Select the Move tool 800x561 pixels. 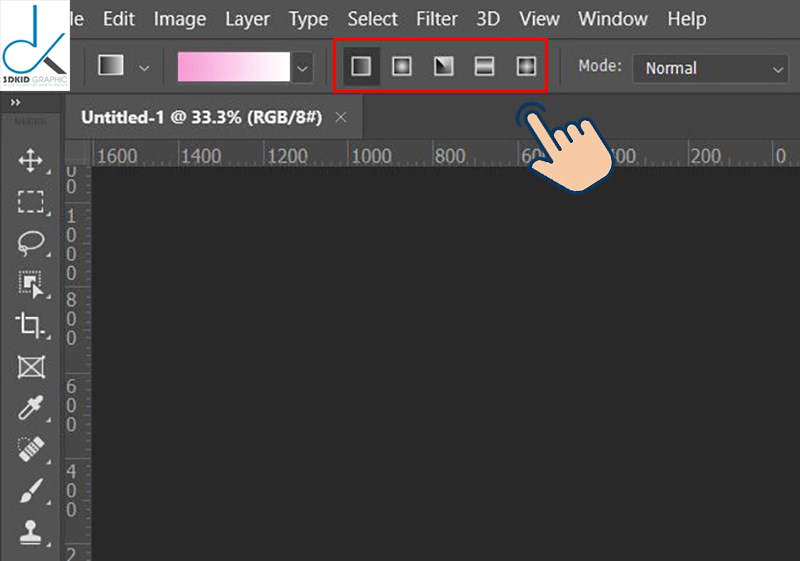pyautogui.click(x=31, y=161)
